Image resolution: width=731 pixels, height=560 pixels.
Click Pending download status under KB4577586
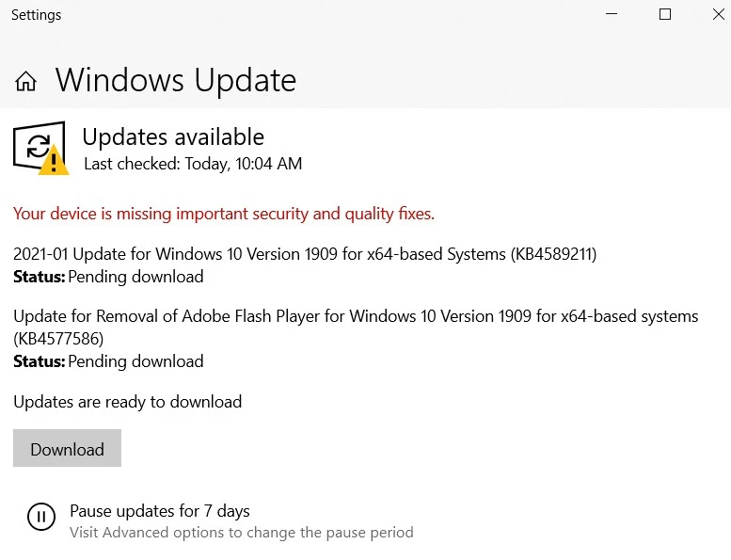[x=135, y=361]
